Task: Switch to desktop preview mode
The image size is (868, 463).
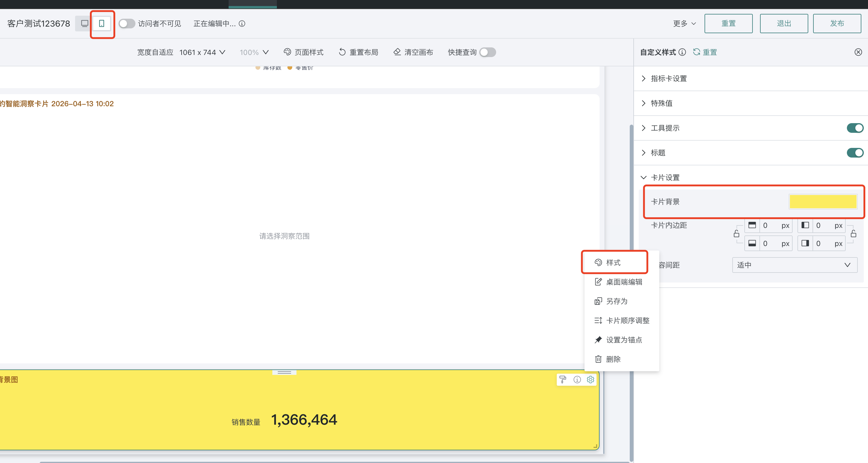Action: [84, 23]
